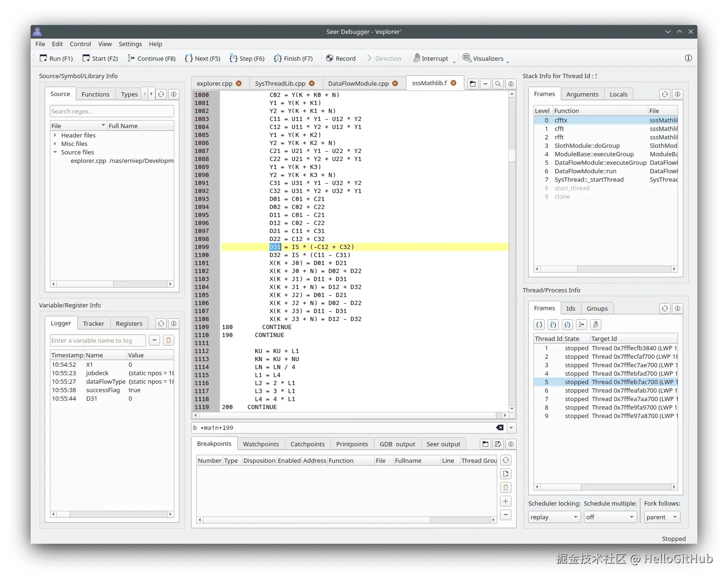Click the search icon beside editor tabs

click(498, 84)
